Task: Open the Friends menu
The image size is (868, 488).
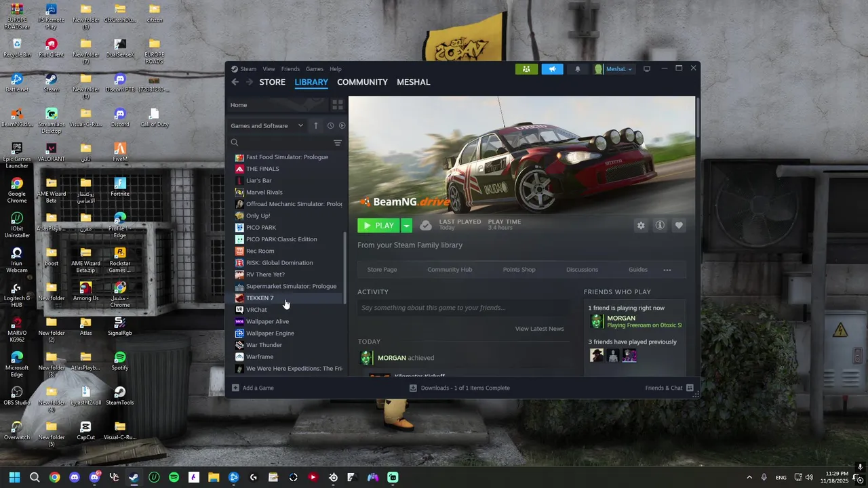Action: tap(290, 68)
